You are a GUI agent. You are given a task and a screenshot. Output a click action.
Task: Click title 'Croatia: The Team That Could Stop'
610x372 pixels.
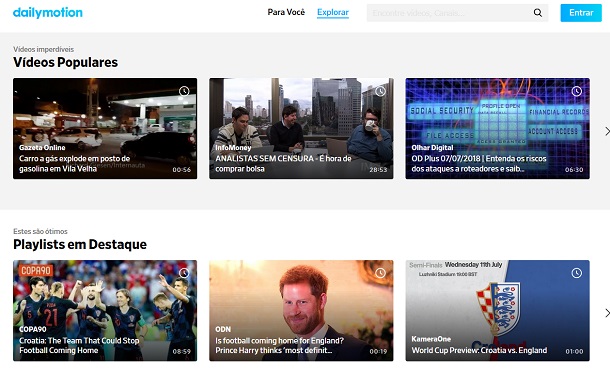(79, 346)
